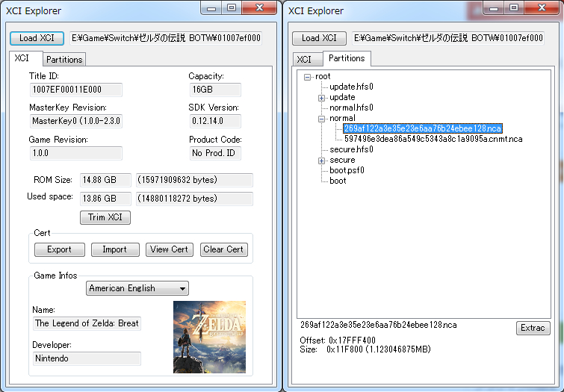The width and height of the screenshot is (564, 392).
Task: Expand the update tree node
Action: pos(321,98)
